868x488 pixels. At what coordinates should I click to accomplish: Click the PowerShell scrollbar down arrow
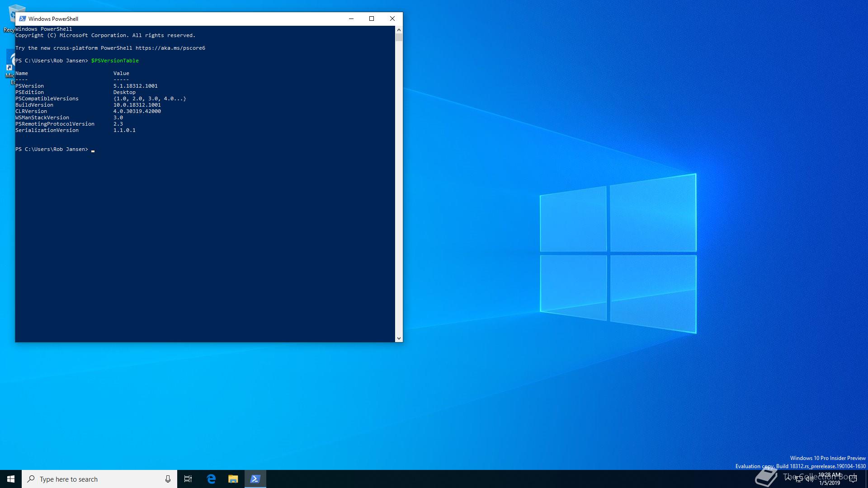[x=399, y=338]
